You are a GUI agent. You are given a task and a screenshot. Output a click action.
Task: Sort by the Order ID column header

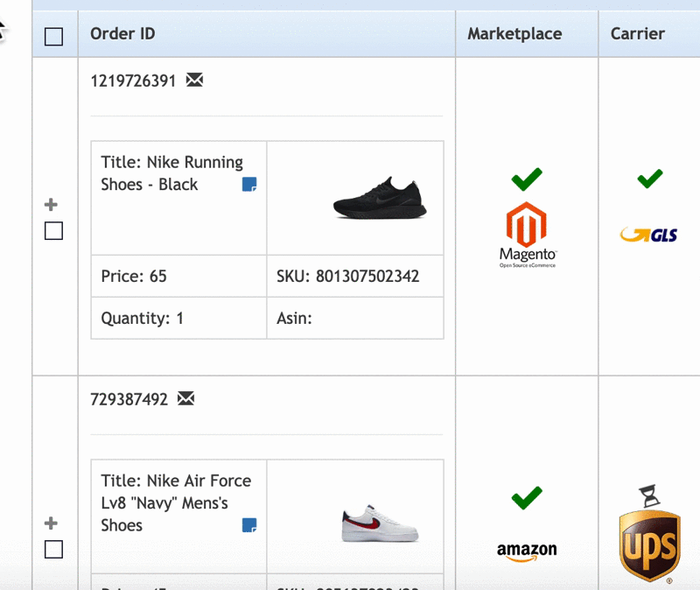(122, 34)
